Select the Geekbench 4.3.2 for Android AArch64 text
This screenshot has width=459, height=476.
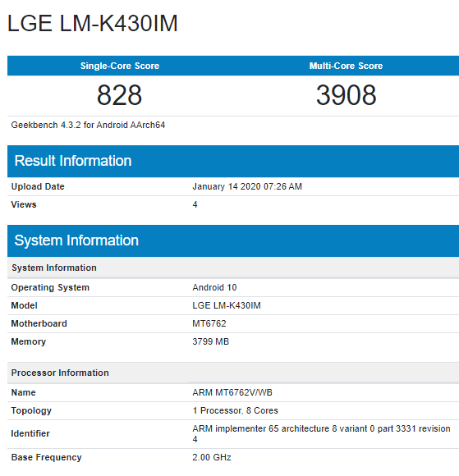(88, 125)
